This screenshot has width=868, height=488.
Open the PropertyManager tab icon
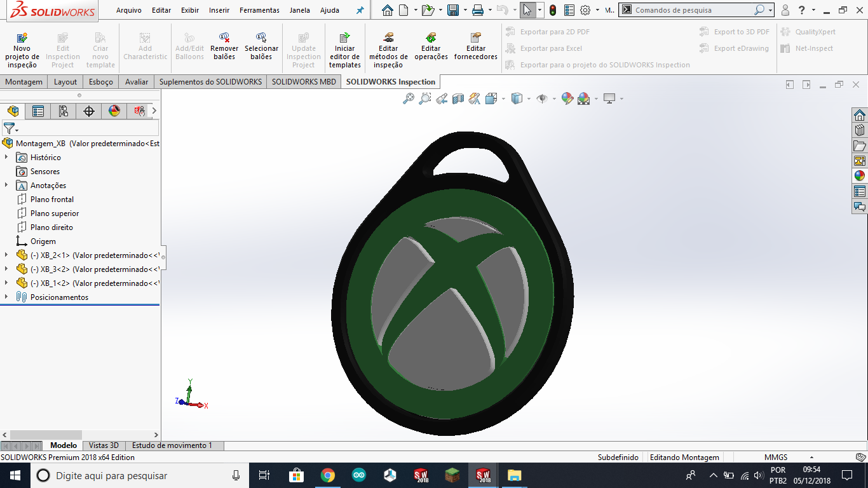tap(38, 111)
